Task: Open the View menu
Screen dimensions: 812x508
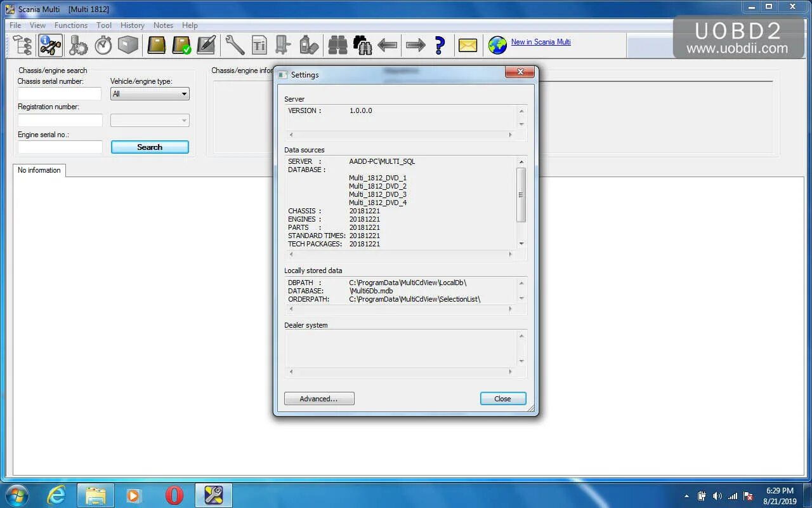Action: click(x=37, y=25)
